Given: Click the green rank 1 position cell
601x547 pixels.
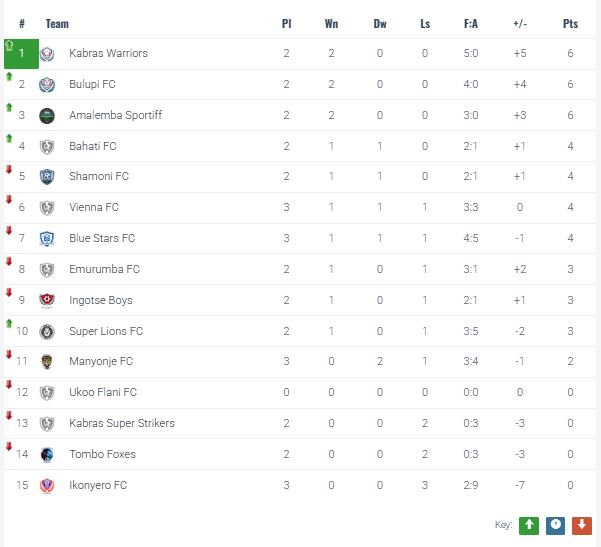Looking at the screenshot, I should point(20,54).
